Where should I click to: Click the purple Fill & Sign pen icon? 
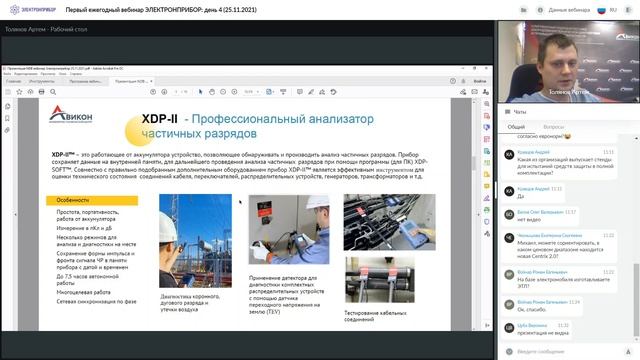487,198
